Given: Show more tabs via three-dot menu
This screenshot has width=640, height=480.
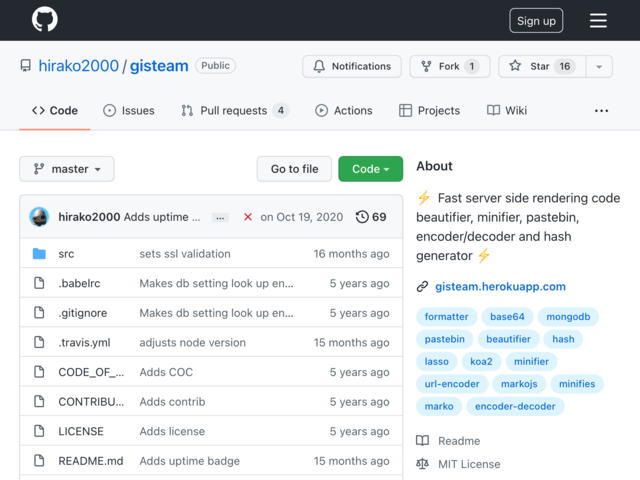Looking at the screenshot, I should tap(601, 111).
